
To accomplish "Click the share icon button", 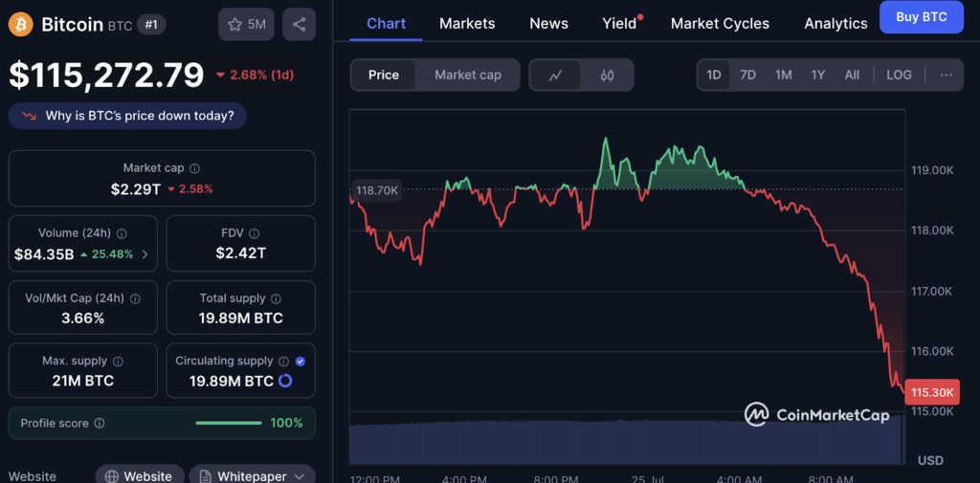I will [300, 24].
